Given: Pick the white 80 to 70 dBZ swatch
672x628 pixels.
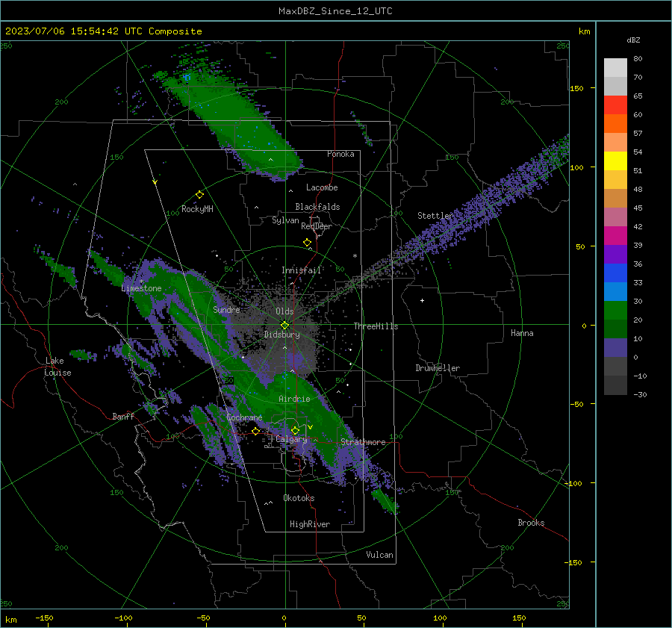Looking at the screenshot, I should pos(615,68).
